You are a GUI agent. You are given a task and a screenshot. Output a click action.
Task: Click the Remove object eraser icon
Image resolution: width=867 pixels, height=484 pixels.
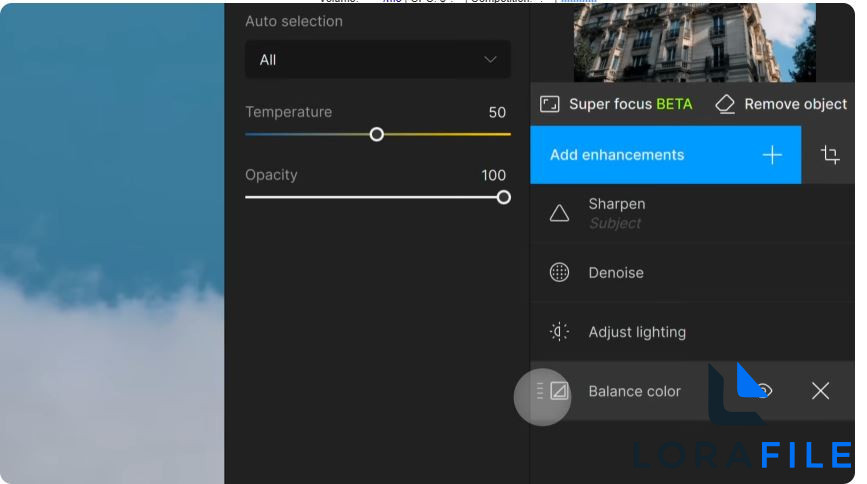point(725,104)
